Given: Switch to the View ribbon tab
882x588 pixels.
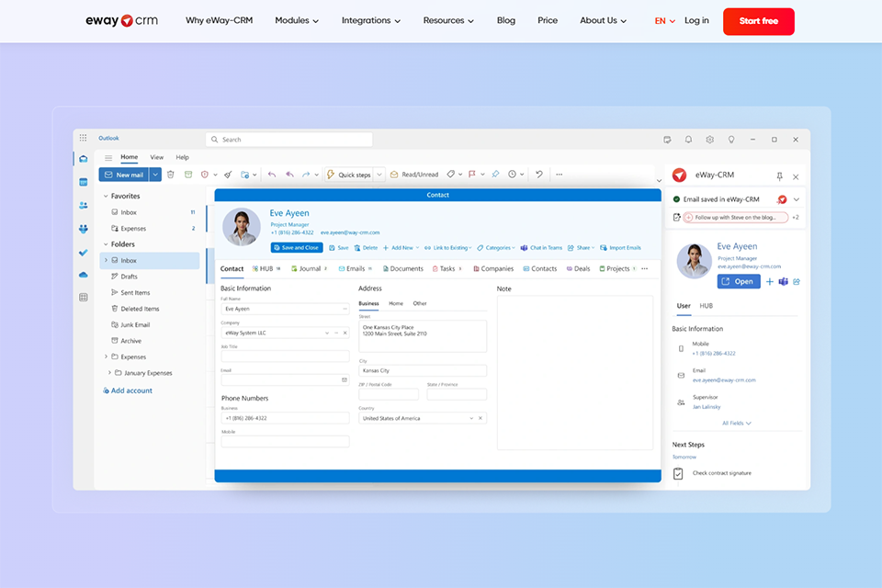Looking at the screenshot, I should pyautogui.click(x=157, y=157).
